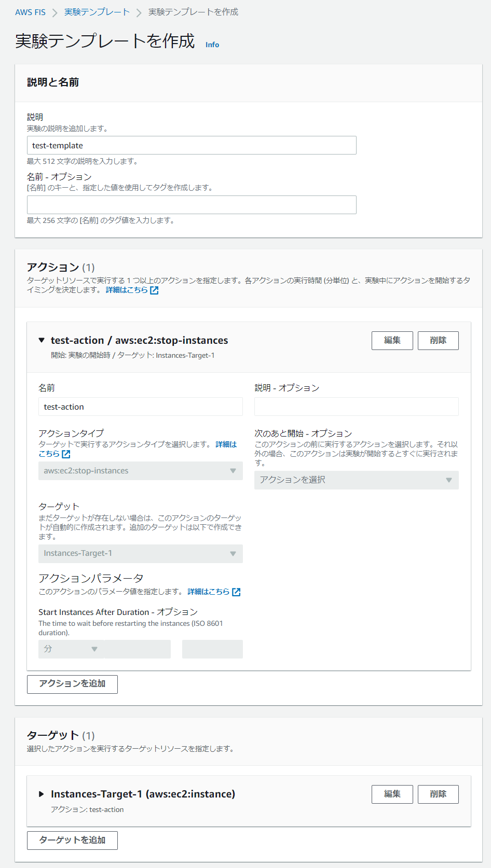Screen dimensions: 491x868
Task: Click the duration value field next to 分
Action: [x=138, y=649]
